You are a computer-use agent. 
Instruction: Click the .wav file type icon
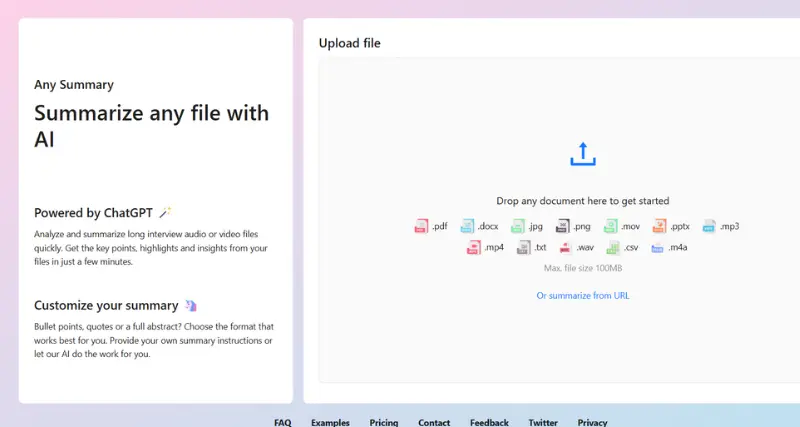point(567,247)
